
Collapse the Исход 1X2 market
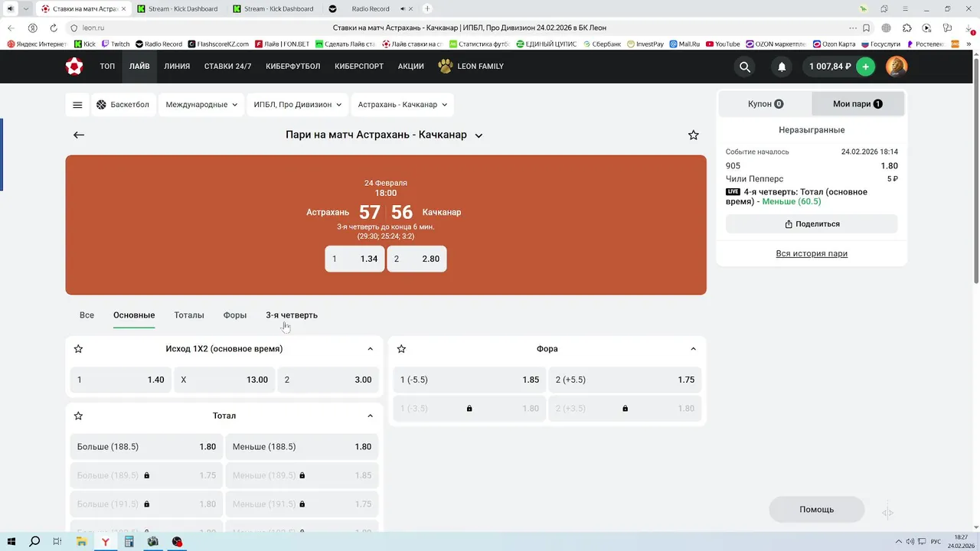(370, 349)
